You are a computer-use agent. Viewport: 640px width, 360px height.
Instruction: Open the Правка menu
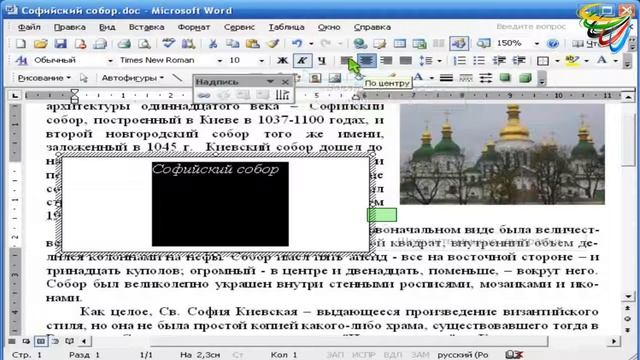(x=70, y=27)
